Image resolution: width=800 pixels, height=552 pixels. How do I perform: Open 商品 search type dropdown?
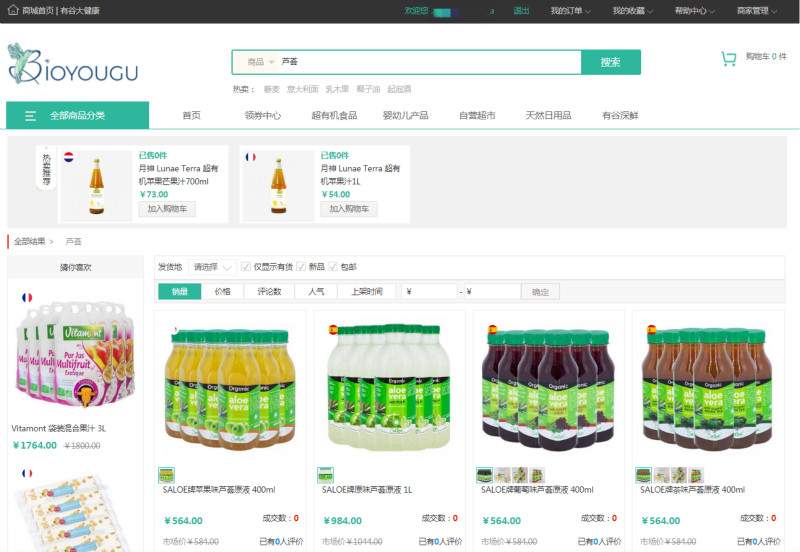pyautogui.click(x=260, y=62)
